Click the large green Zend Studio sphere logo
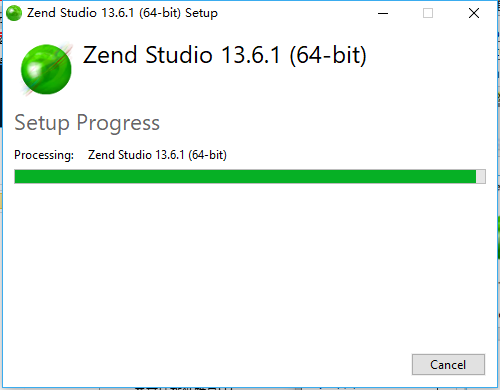Viewport: 500px width, 390px height. [46, 69]
